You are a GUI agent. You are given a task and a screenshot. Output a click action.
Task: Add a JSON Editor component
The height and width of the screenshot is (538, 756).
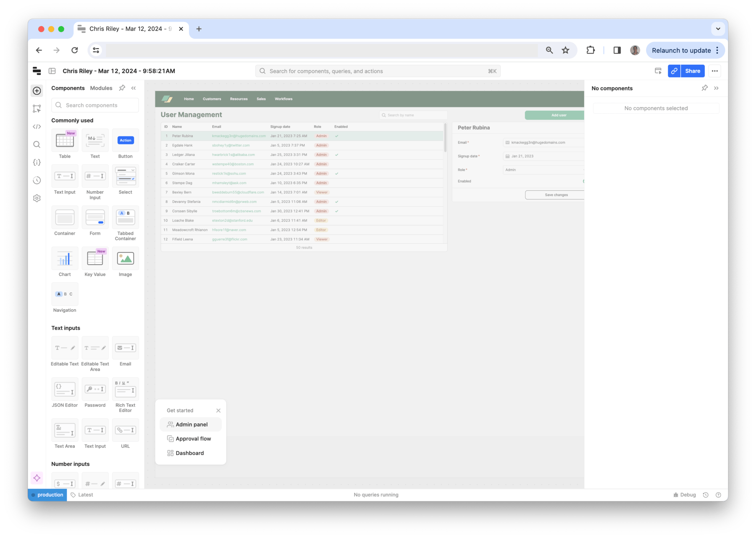point(65,393)
